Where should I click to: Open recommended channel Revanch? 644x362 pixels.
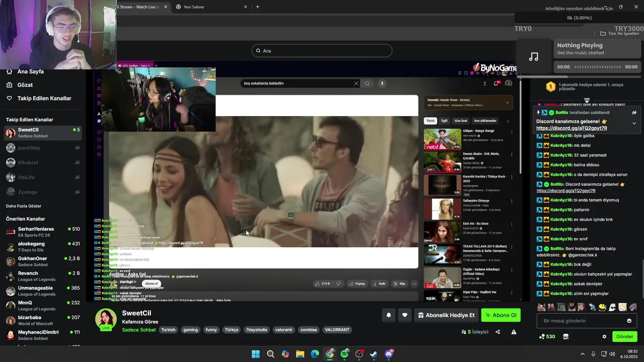pos(42,276)
